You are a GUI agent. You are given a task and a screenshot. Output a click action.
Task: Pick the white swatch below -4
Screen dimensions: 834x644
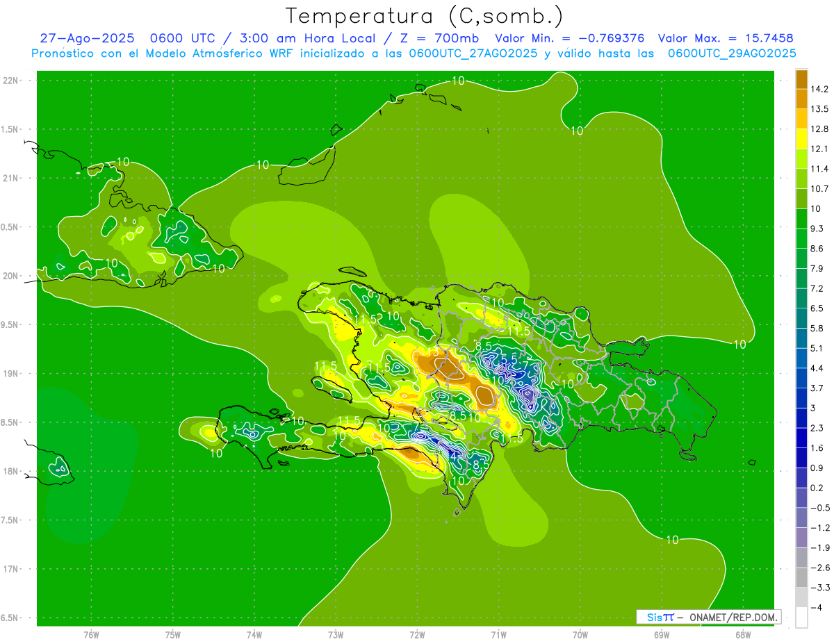pos(801,617)
